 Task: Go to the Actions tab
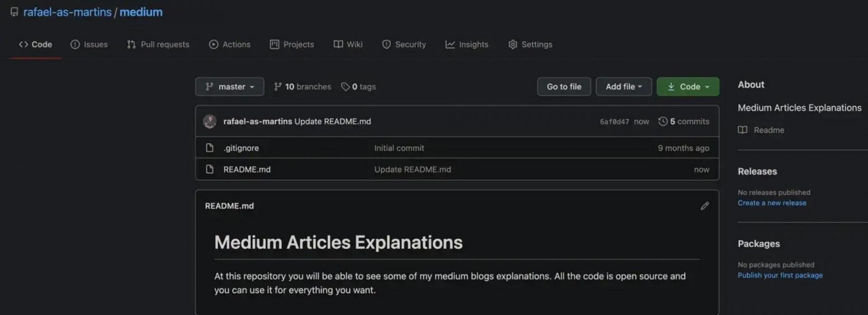(230, 44)
